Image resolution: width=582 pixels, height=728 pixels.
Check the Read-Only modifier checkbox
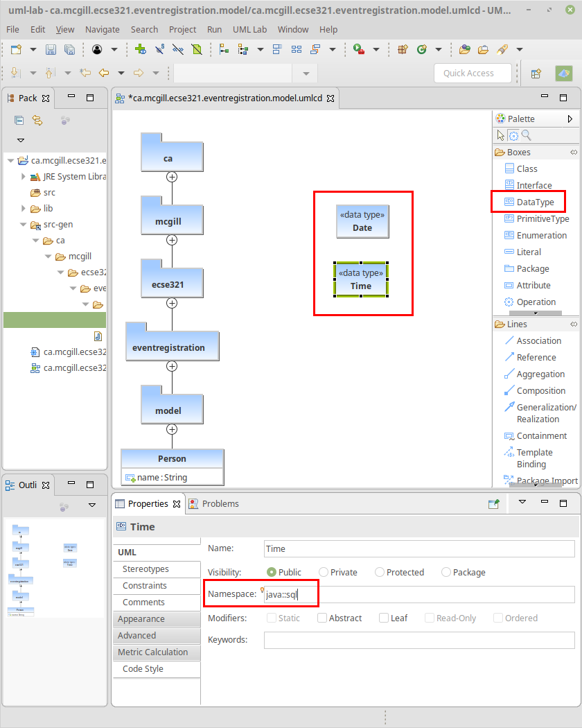point(430,618)
